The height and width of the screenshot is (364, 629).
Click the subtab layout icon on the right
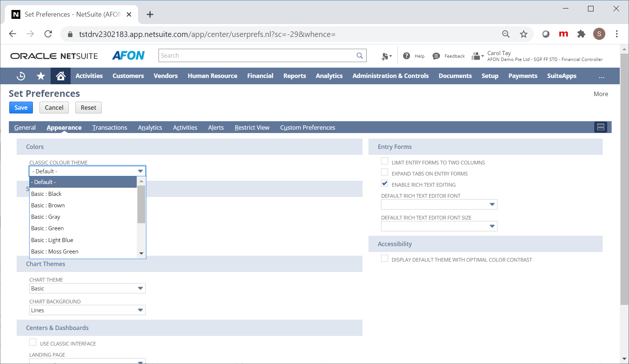(x=601, y=127)
